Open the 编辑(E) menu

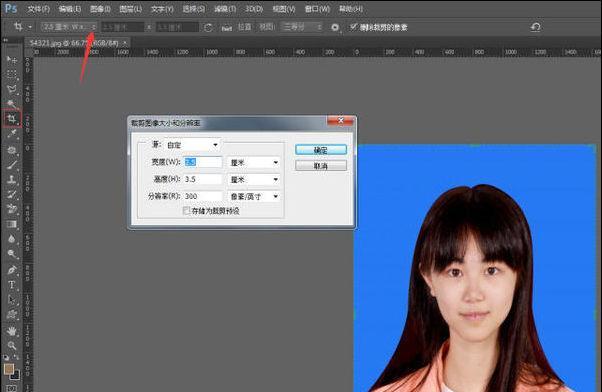pos(69,9)
